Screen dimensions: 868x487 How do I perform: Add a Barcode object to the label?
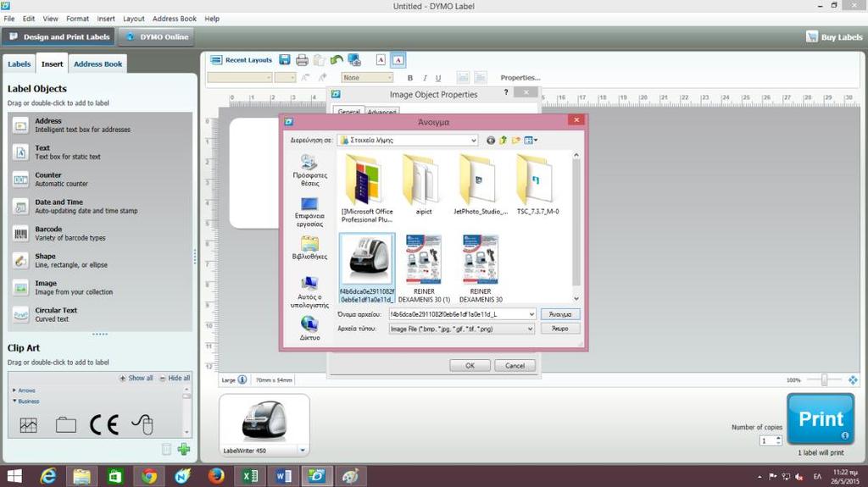click(100, 234)
